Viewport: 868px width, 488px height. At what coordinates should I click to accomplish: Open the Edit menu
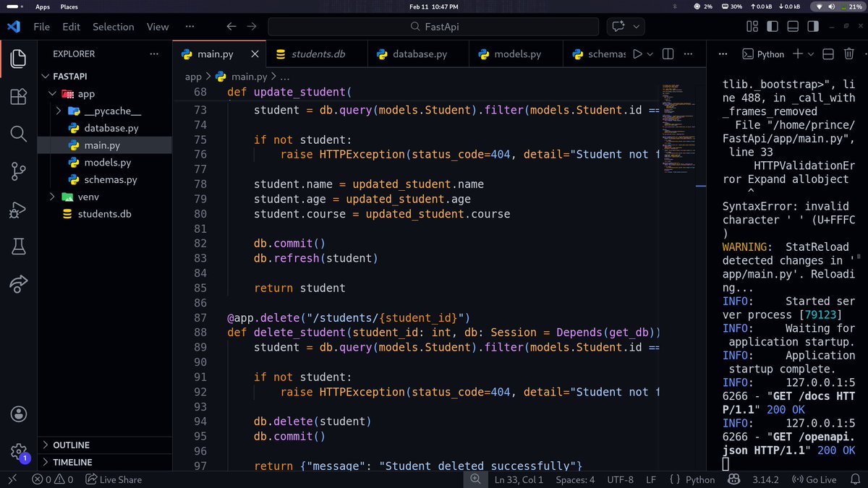[x=72, y=27]
